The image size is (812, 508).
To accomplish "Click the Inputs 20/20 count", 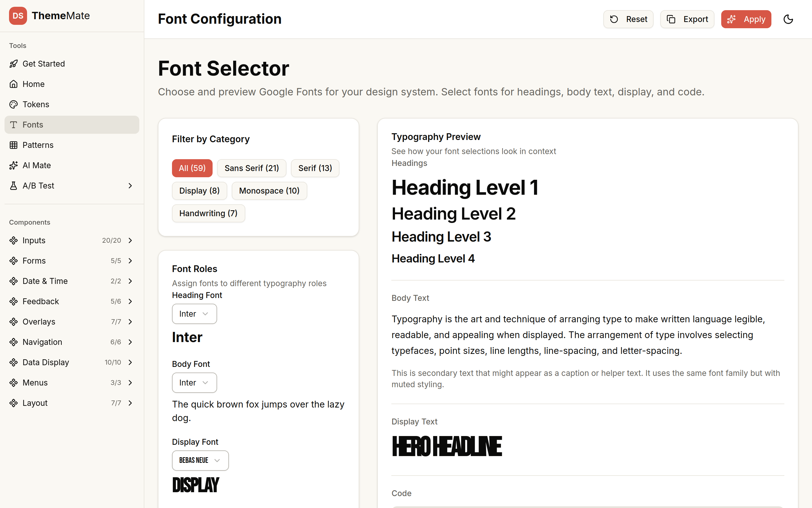I will [111, 240].
